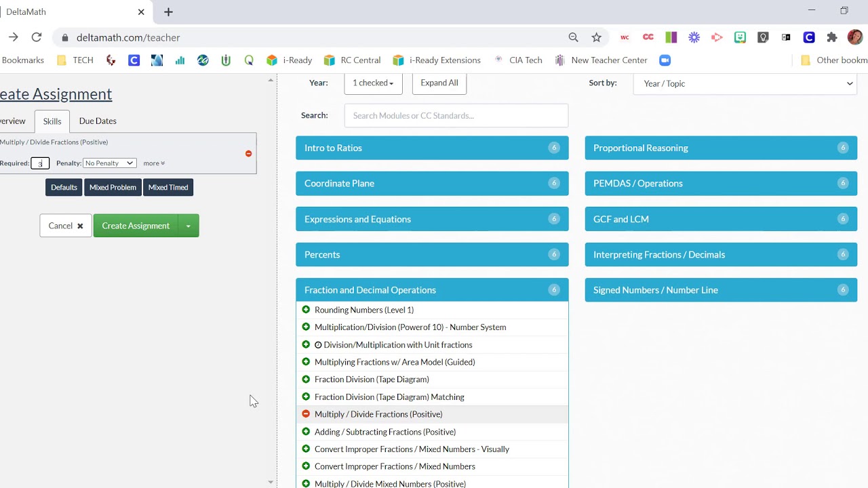Remove Multiply / Divide Fractions (Positive) from list

pos(306,414)
